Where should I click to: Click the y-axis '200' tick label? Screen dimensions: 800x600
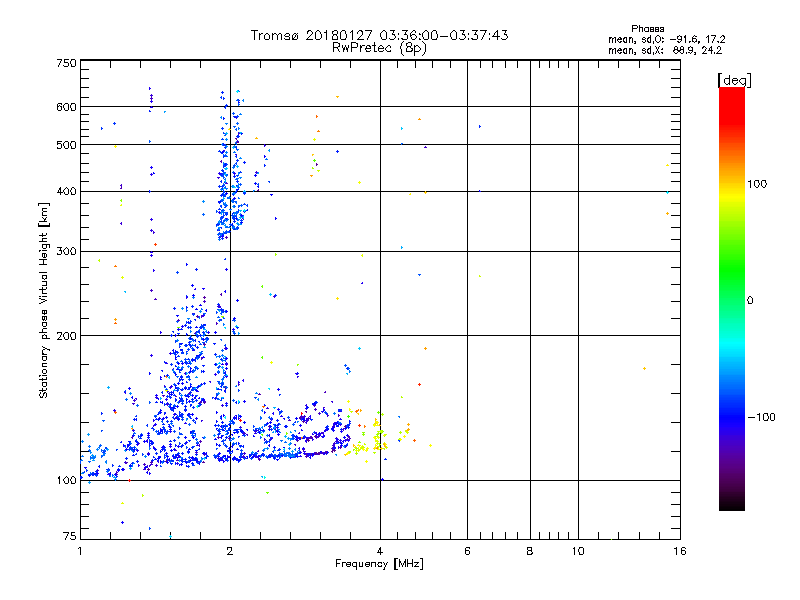[x=66, y=336]
